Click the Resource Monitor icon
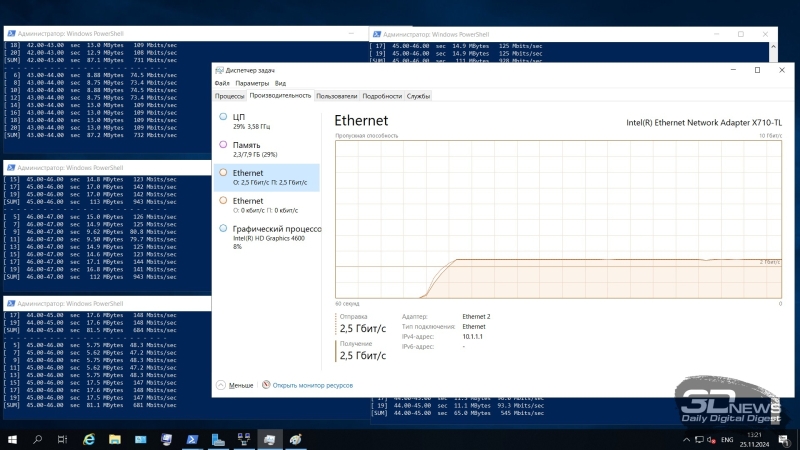Viewport: 800px width, 450px height. click(266, 384)
